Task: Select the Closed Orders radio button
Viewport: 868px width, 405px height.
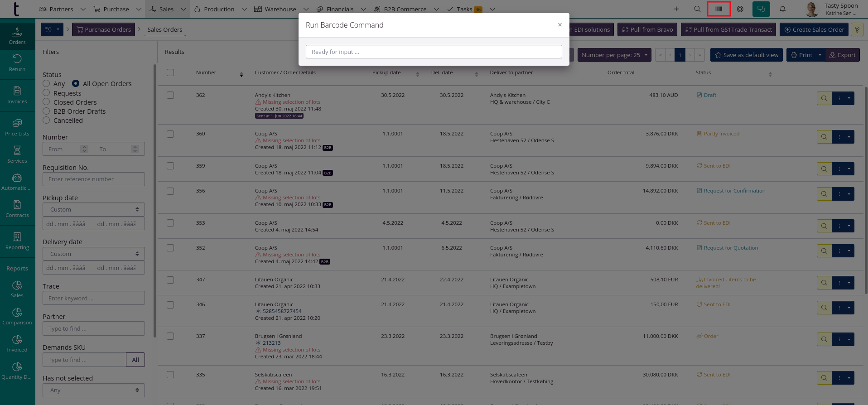Action: (46, 102)
